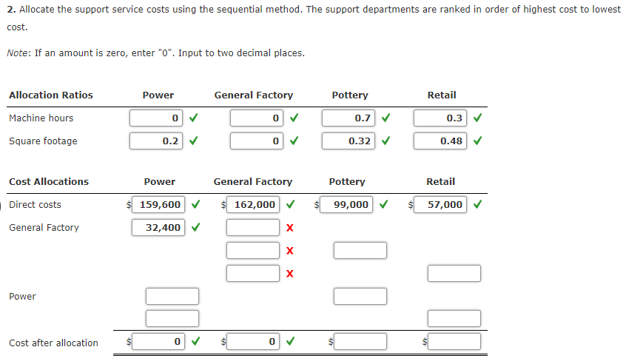Click the checkmark beside Machine hours General Factory

(x=294, y=118)
